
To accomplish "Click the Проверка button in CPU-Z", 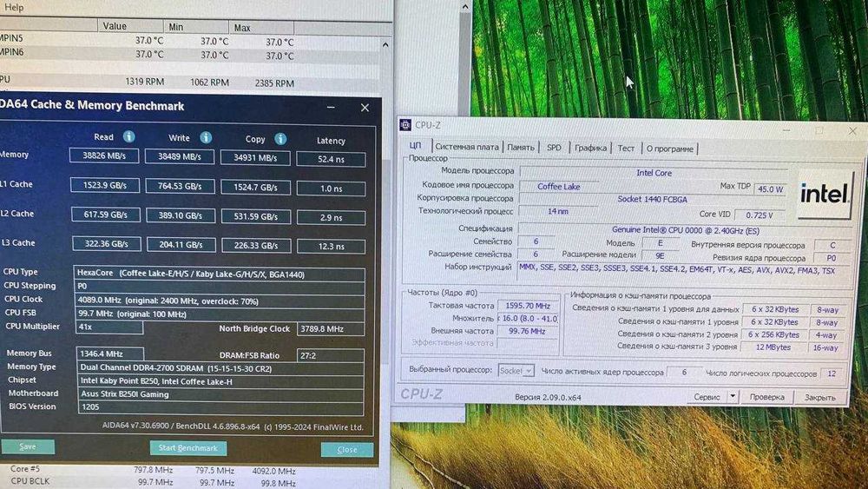I will click(766, 397).
